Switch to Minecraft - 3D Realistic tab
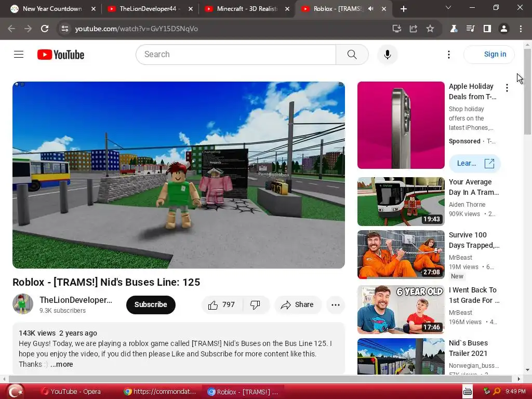 [247, 9]
